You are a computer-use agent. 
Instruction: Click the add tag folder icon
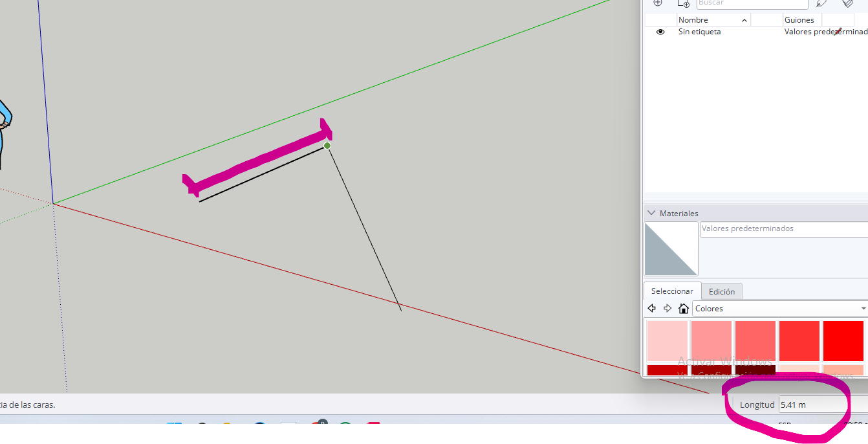point(683,3)
